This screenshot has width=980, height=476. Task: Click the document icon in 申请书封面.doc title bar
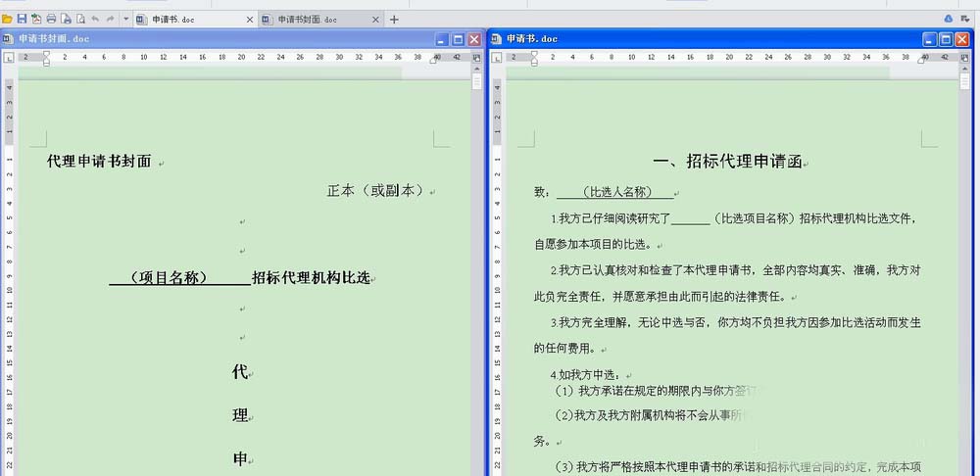pyautogui.click(x=8, y=39)
